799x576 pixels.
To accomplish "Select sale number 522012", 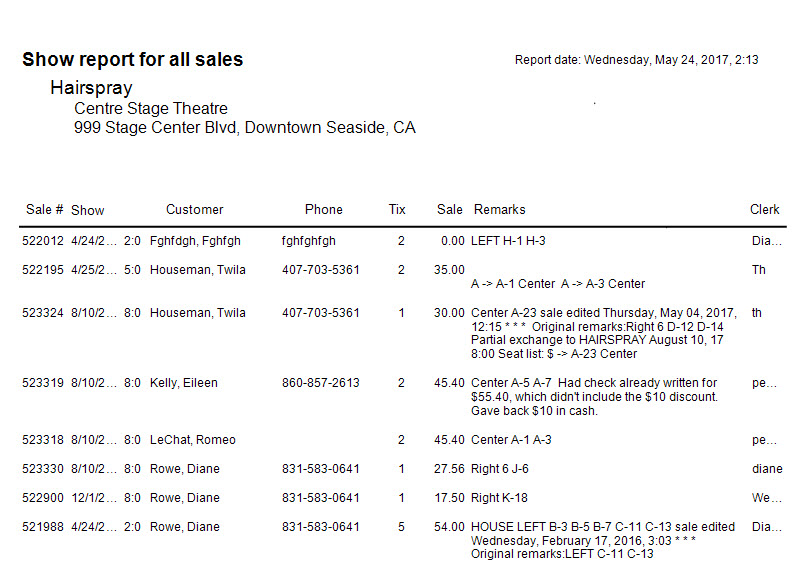I will point(43,241).
